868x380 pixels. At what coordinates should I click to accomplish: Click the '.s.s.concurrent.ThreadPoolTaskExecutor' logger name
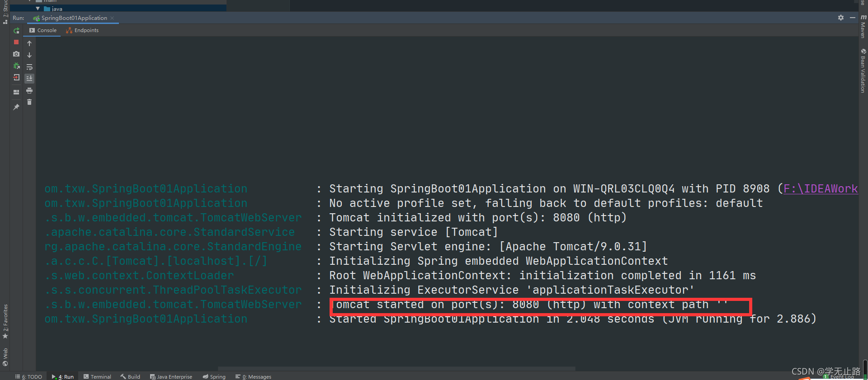click(173, 290)
